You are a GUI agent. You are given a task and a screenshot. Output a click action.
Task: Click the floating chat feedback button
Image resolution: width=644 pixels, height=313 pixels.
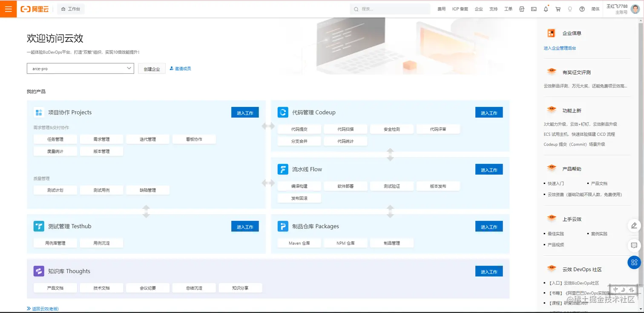pos(634,245)
